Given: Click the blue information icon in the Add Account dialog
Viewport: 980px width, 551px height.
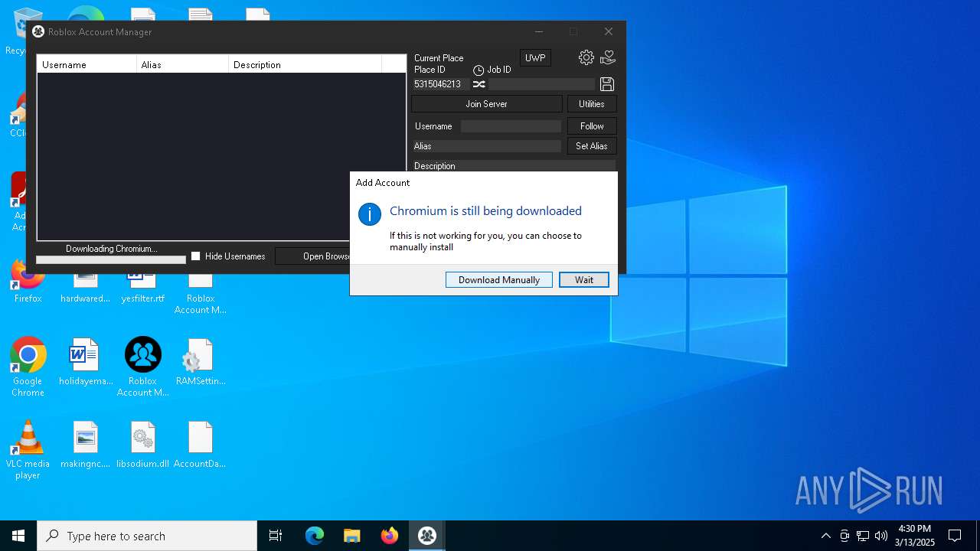Looking at the screenshot, I should click(370, 214).
